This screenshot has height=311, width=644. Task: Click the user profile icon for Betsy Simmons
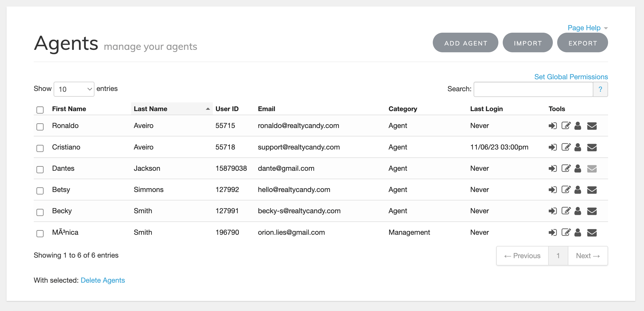pos(578,190)
